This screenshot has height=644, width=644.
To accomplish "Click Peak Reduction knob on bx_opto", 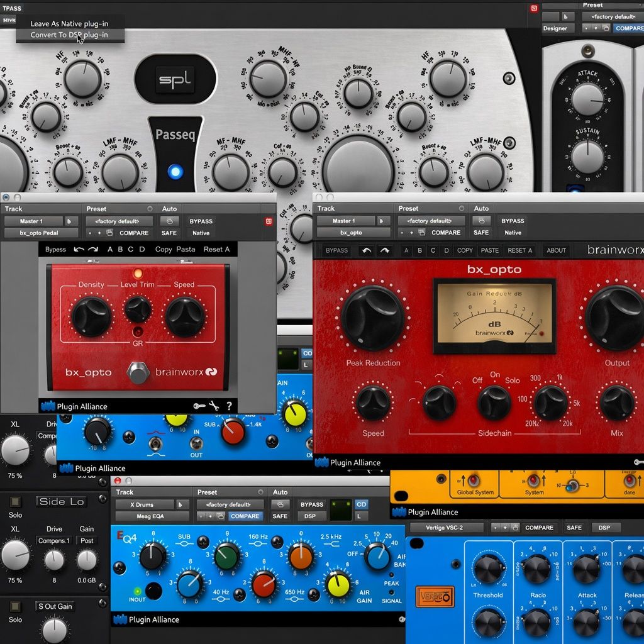I will point(372,318).
